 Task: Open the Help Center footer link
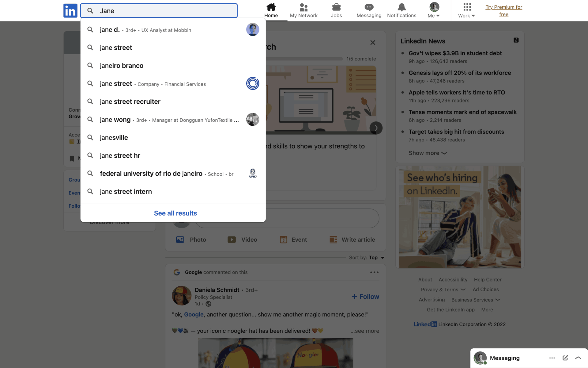click(x=488, y=280)
